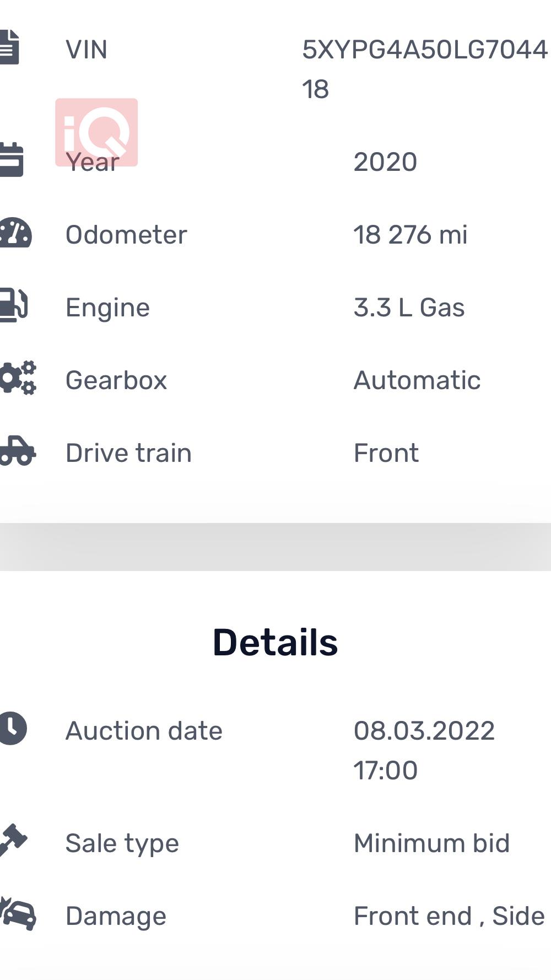
Task: Click the 3.3 L Gas engine value
Action: (409, 308)
